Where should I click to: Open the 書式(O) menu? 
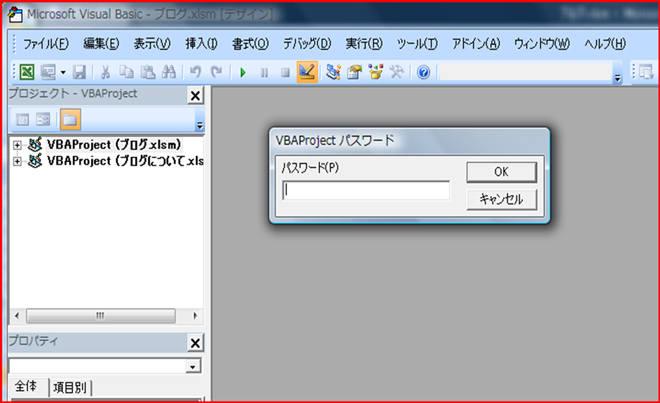(x=250, y=43)
